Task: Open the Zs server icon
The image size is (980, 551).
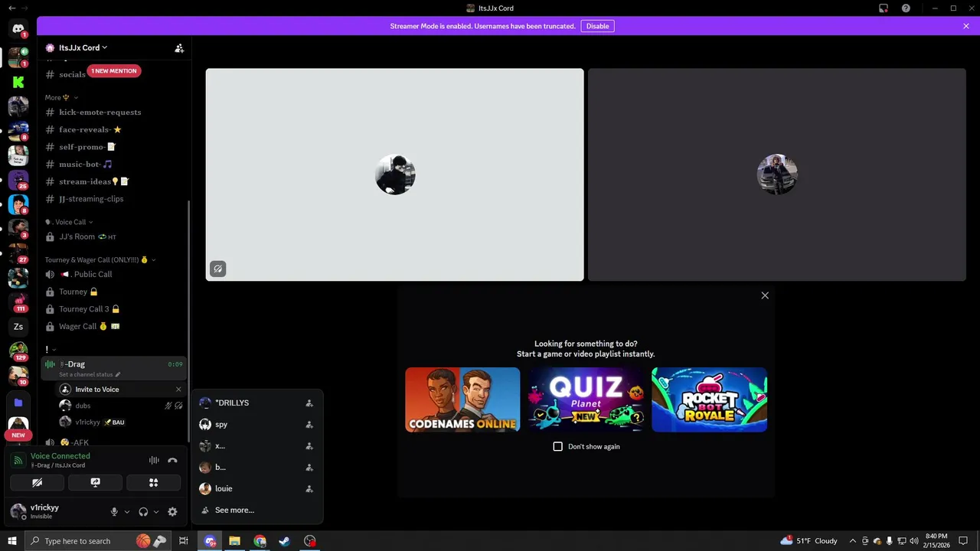Action: [18, 327]
